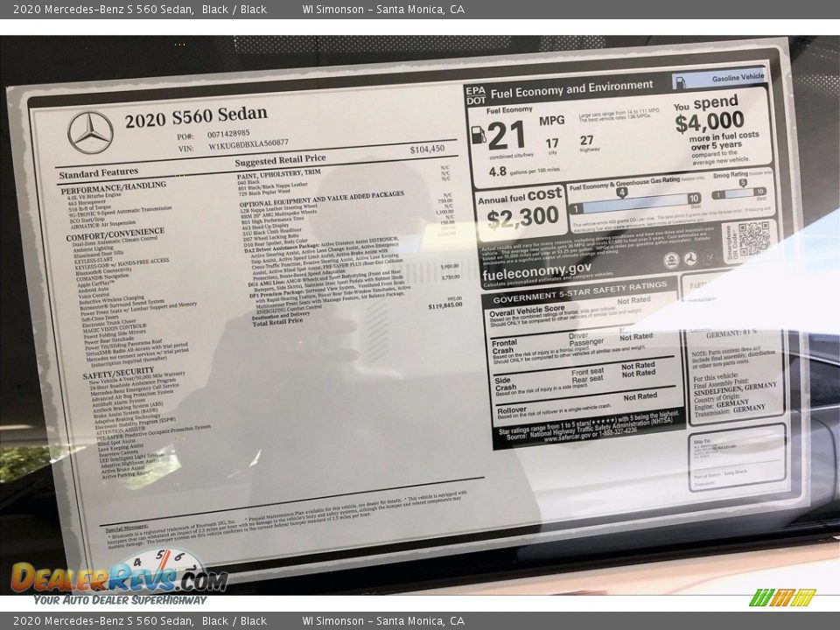Click 'Not Rated' next to Overall Vehicle Score

[633, 301]
